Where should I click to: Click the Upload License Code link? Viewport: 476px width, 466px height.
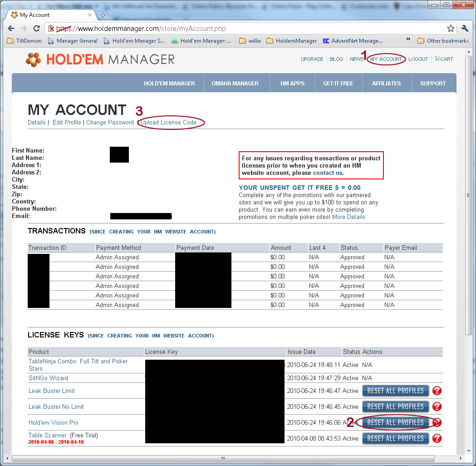click(168, 122)
